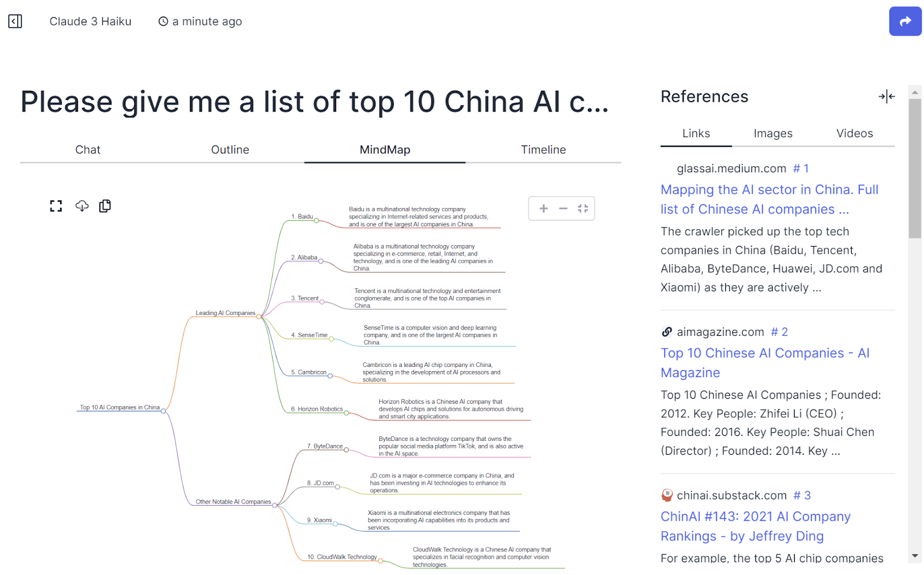Click the clock icon beside timestamp
The height and width of the screenshot is (575, 924).
click(x=163, y=21)
